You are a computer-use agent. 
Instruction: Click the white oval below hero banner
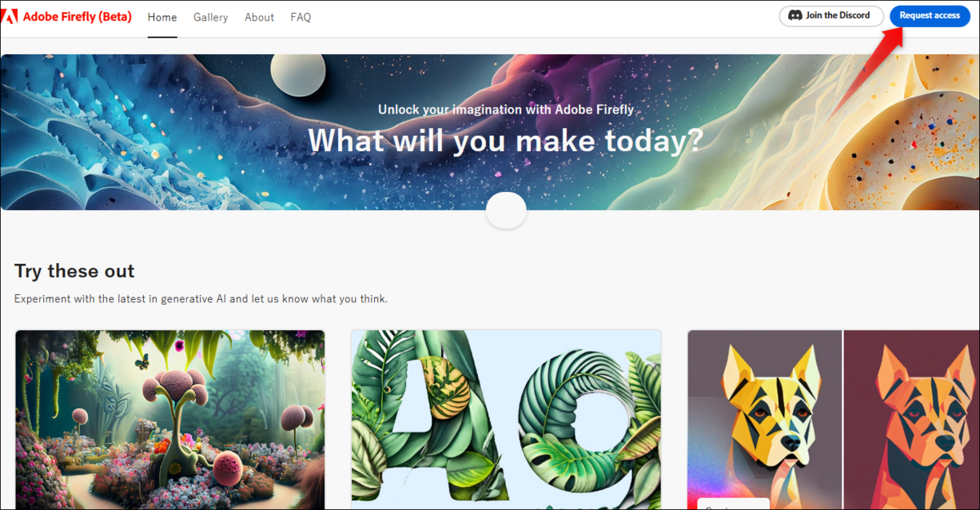pos(506,211)
